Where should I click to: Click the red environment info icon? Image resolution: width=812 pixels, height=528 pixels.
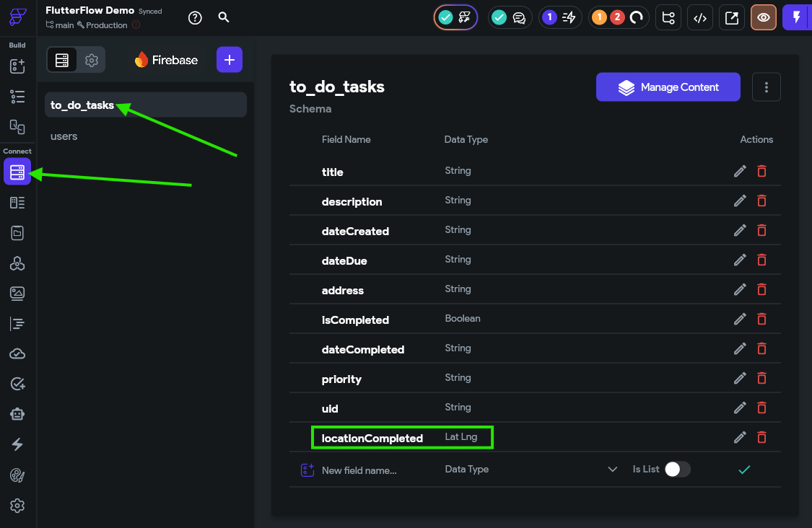point(136,25)
